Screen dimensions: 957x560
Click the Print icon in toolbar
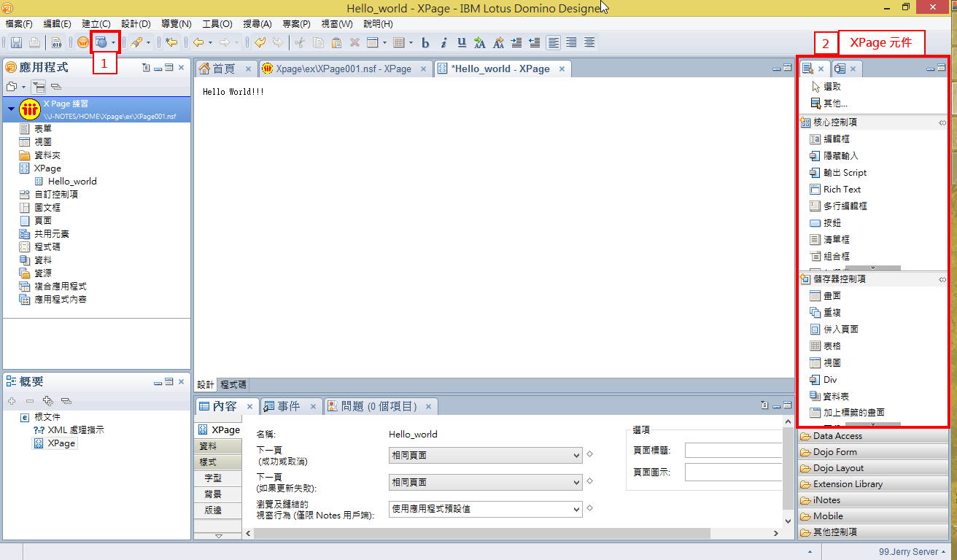(x=34, y=43)
